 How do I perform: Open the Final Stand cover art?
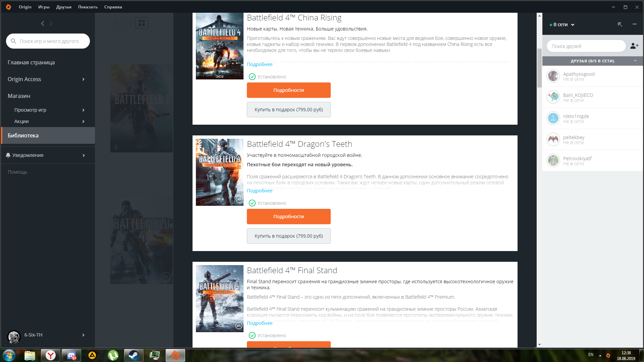220,299
